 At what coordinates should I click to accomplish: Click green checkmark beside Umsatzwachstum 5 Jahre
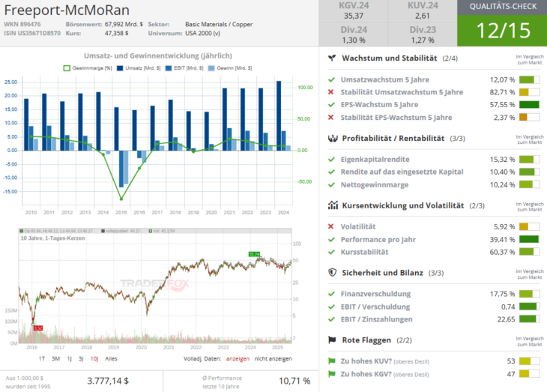tap(331, 79)
